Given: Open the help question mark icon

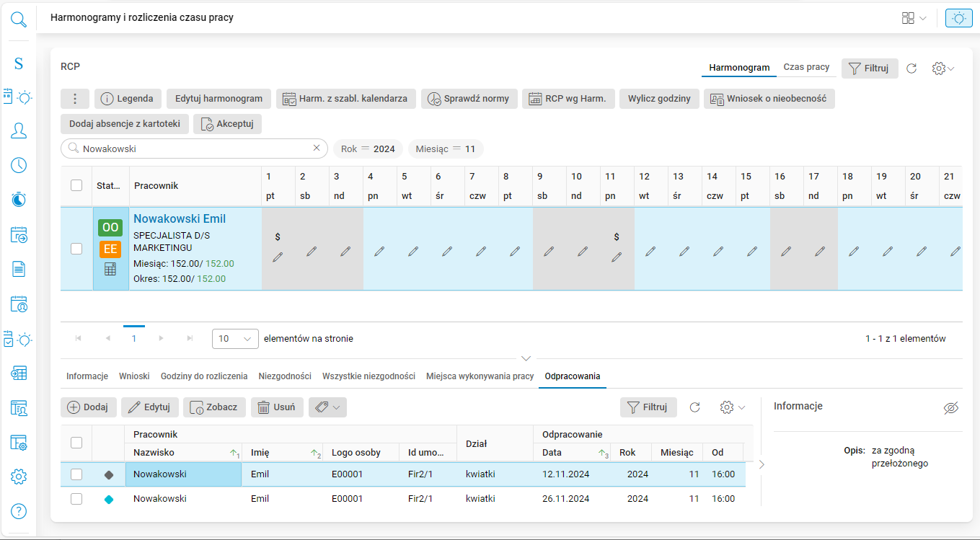Looking at the screenshot, I should coord(19,511).
